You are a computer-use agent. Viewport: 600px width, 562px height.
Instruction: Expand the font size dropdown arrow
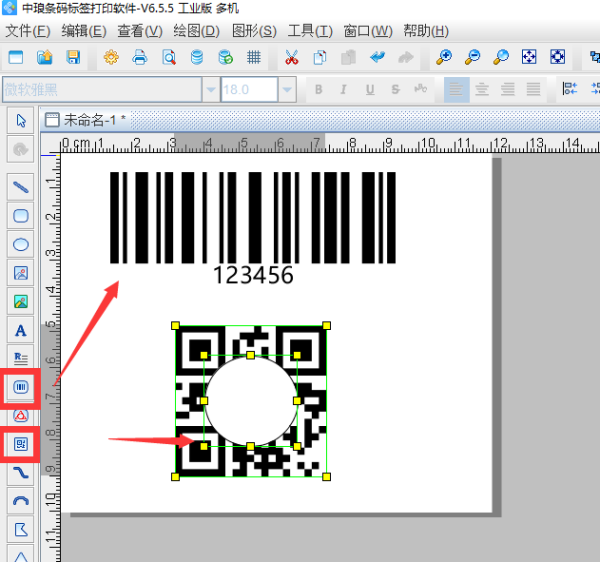tap(287, 90)
